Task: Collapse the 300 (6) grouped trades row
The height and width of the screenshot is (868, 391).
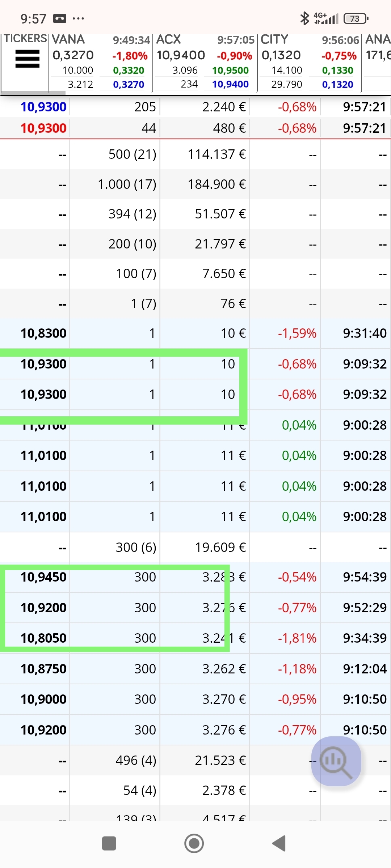Action: 195,548
